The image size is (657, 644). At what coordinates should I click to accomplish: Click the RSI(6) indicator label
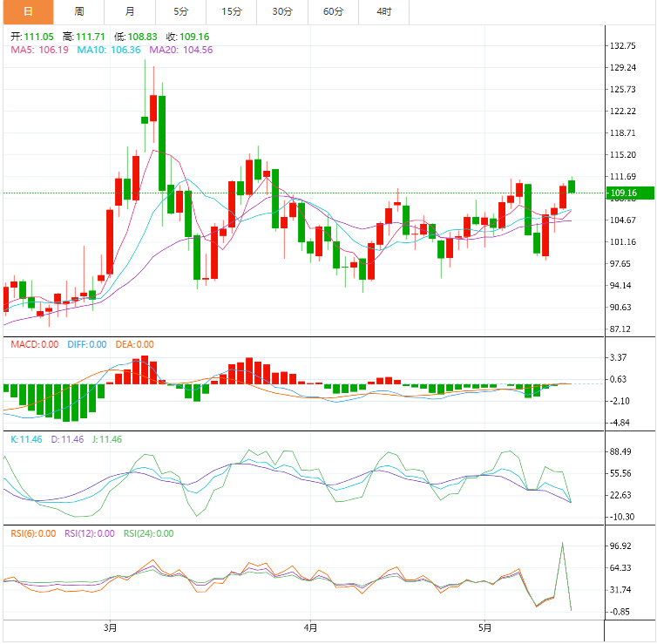point(33,533)
